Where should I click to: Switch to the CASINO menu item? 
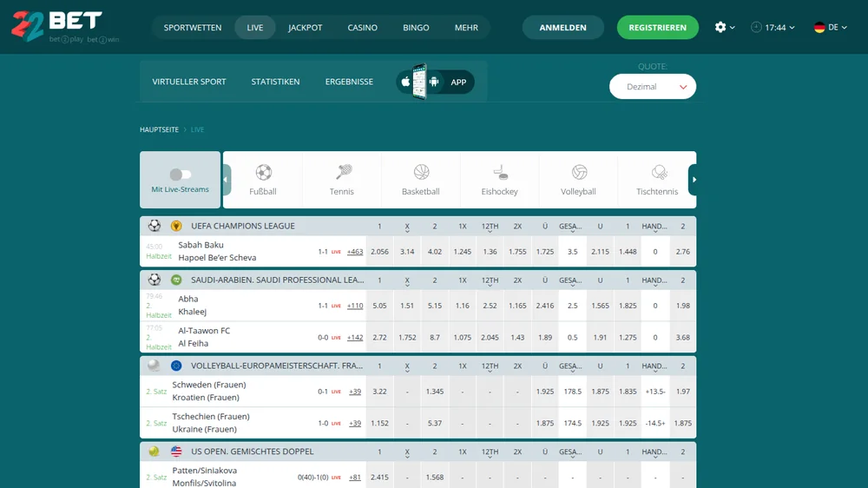point(363,27)
